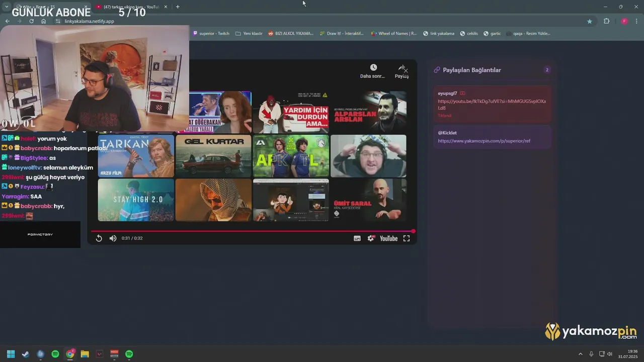Toggle video subtitles captions button
Image resolution: width=644 pixels, height=362 pixels.
(x=357, y=238)
